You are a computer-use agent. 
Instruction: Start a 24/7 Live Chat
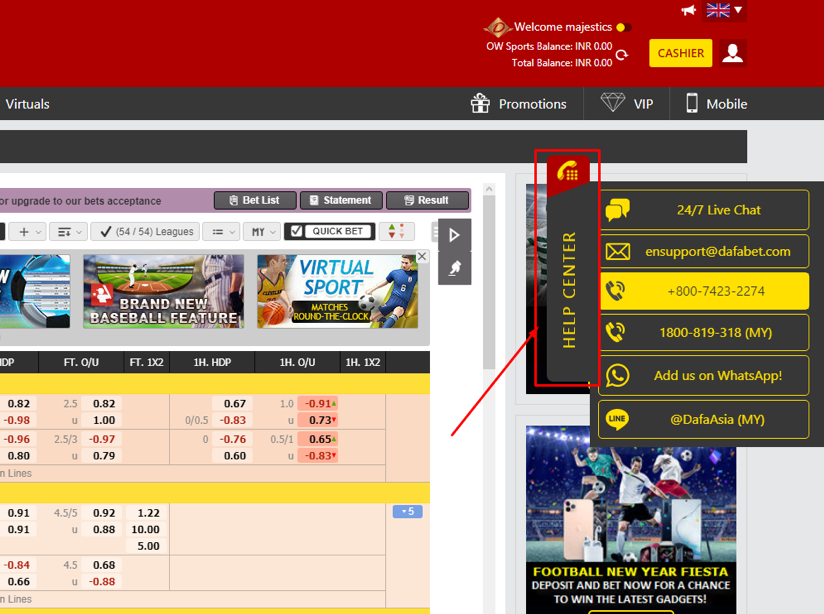pyautogui.click(x=704, y=210)
